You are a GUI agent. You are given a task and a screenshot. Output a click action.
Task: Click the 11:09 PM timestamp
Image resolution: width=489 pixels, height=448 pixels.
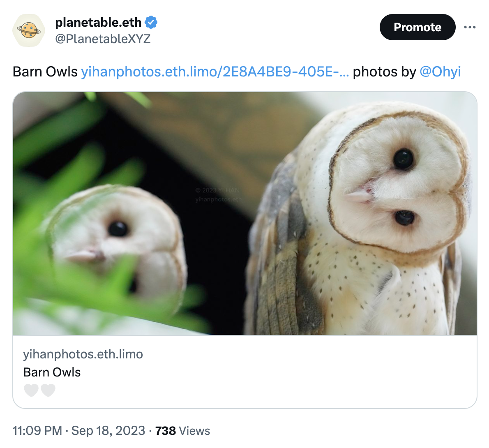click(37, 431)
